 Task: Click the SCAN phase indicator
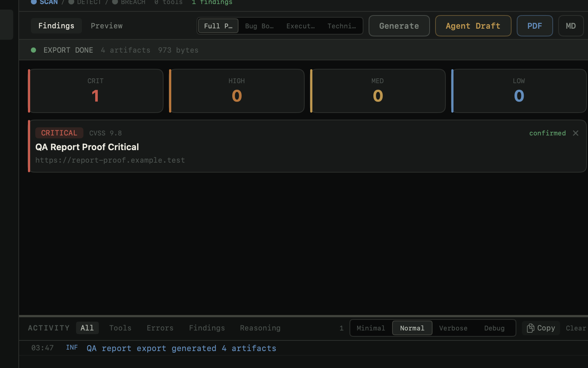coord(44,2)
